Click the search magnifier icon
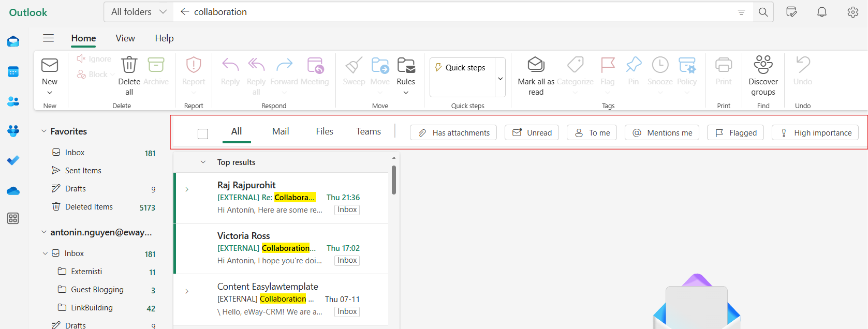 (763, 12)
